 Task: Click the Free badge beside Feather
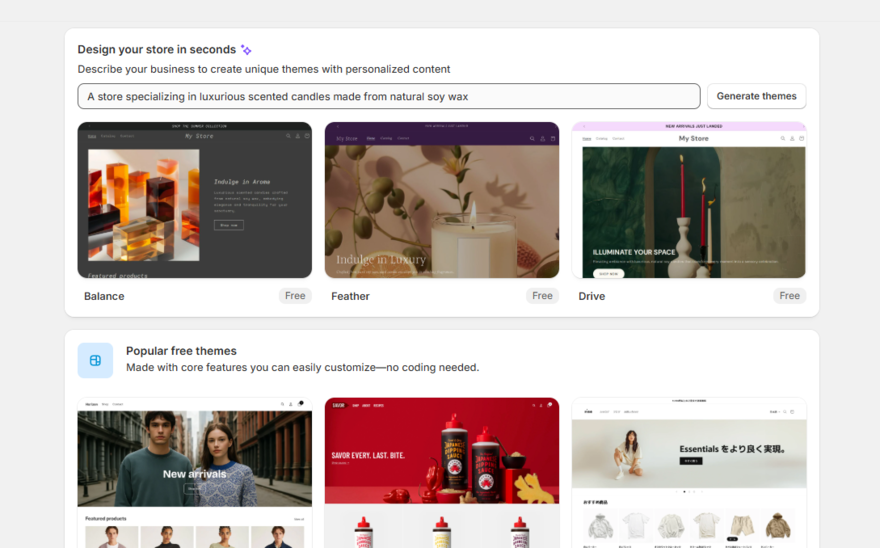point(542,296)
